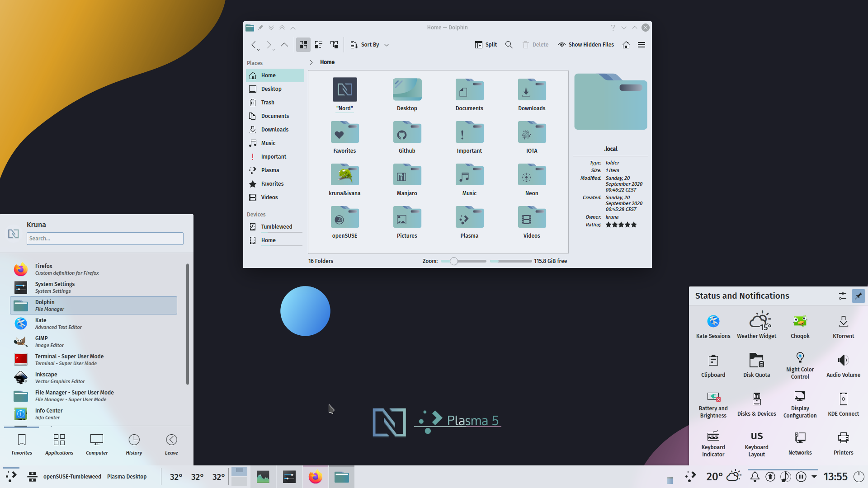Launch Inkscape from the launcher list
Viewport: 868px width, 488px height.
click(x=94, y=378)
